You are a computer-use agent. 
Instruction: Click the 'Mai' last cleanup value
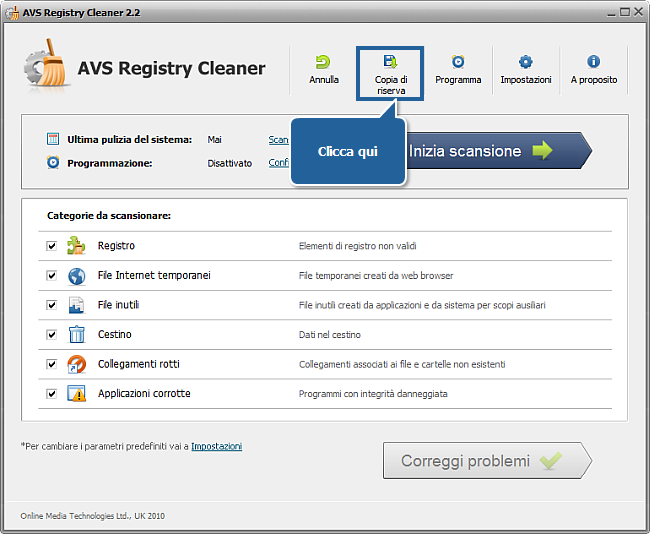tap(214, 140)
